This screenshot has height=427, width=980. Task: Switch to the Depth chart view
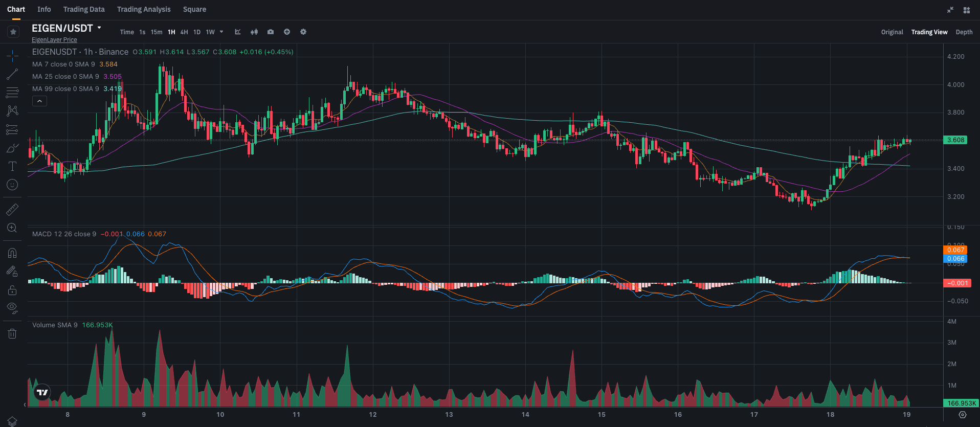(x=964, y=32)
